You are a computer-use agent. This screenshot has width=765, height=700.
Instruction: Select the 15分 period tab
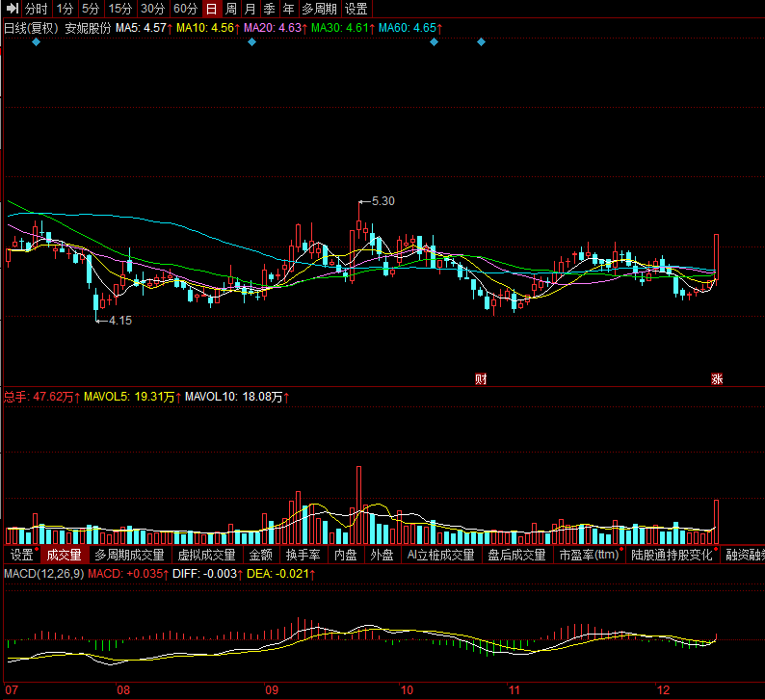click(x=119, y=9)
